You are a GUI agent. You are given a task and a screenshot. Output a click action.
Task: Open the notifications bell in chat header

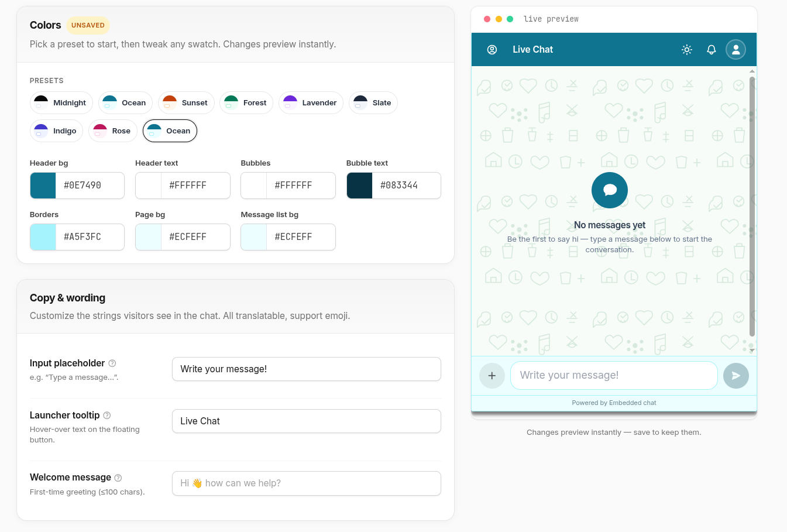point(712,50)
